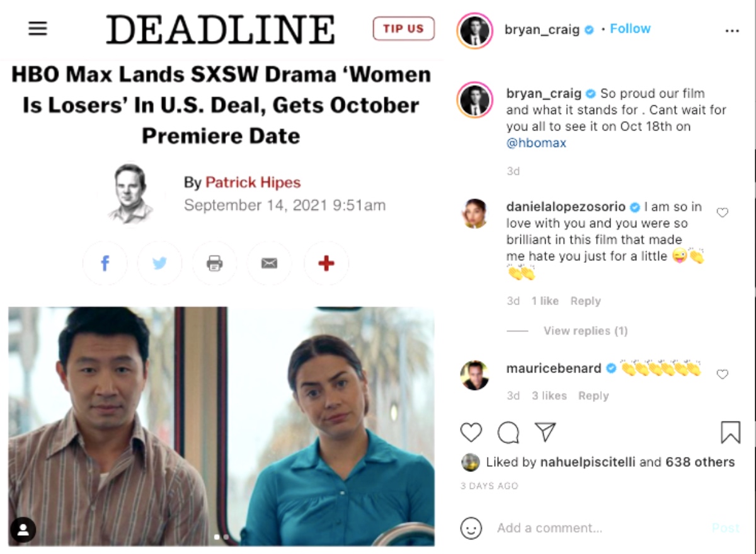Email the article using envelope icon
The image size is (756, 554).
click(270, 263)
